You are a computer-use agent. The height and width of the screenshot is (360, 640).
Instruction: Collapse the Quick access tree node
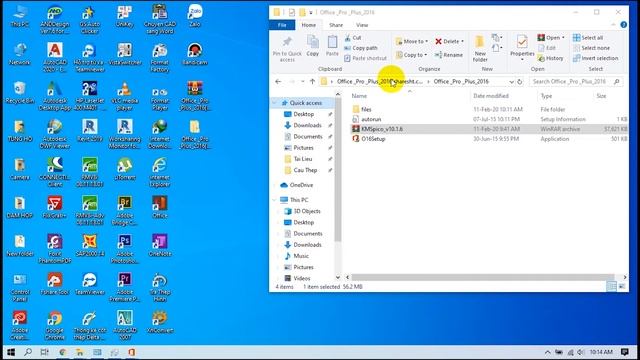275,103
